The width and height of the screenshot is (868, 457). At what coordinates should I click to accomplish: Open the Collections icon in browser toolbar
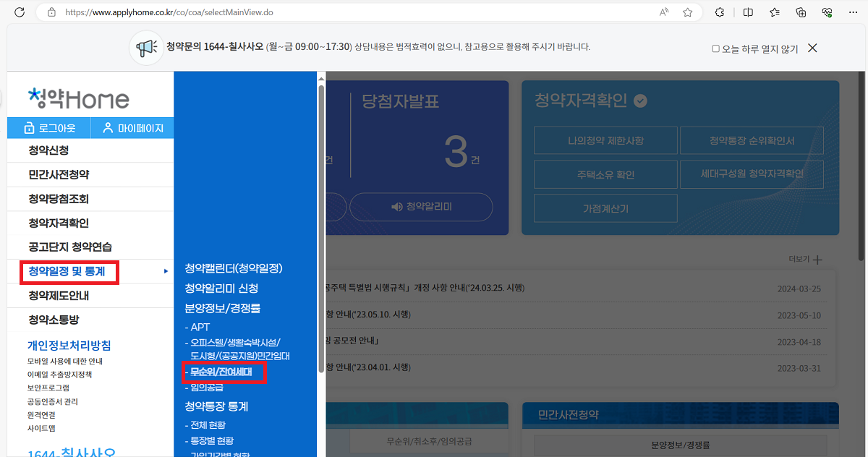pos(801,12)
